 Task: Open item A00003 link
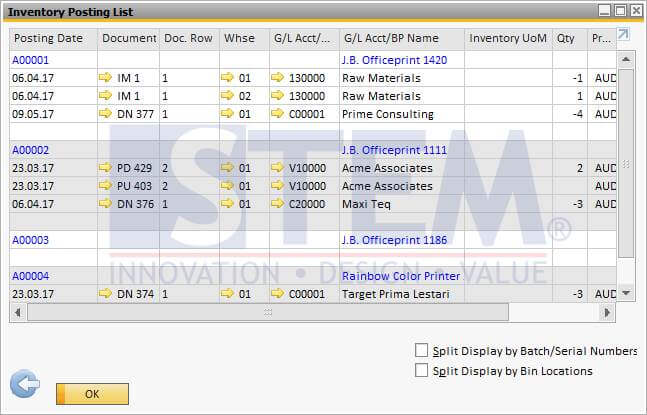[31, 240]
